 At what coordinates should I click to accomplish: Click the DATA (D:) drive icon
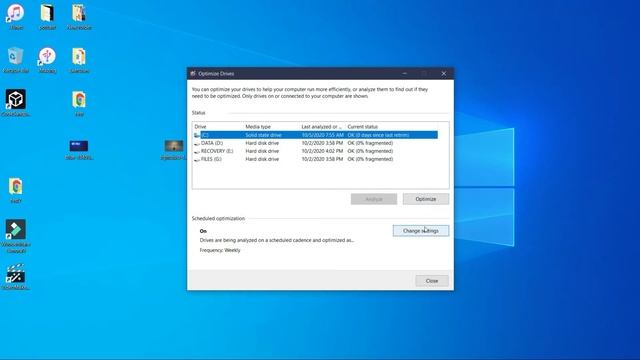point(197,143)
